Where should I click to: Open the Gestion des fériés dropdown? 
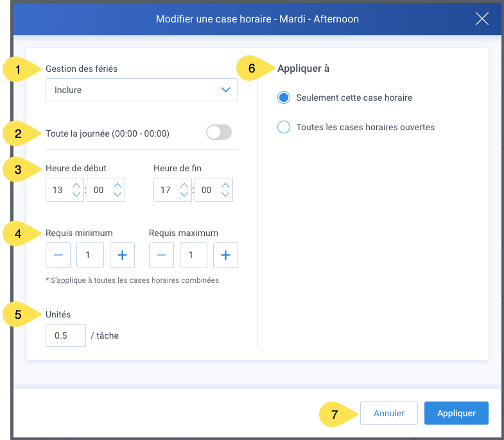coord(142,90)
